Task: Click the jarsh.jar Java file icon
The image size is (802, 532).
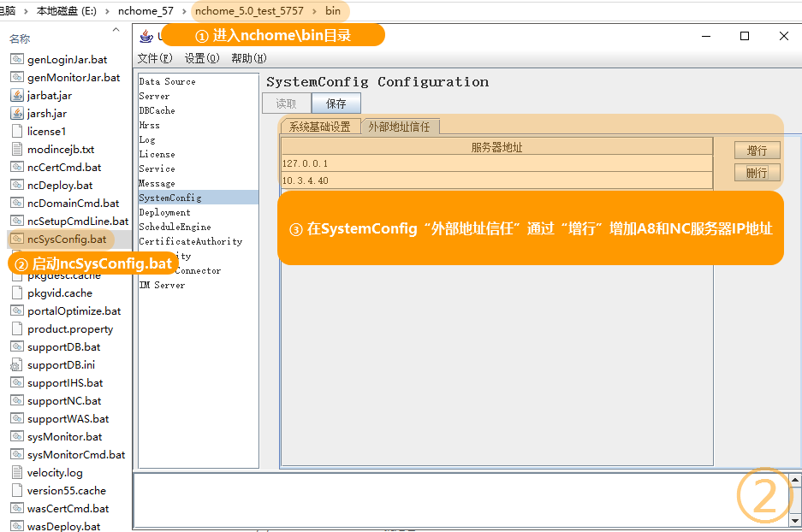Action: [x=16, y=114]
